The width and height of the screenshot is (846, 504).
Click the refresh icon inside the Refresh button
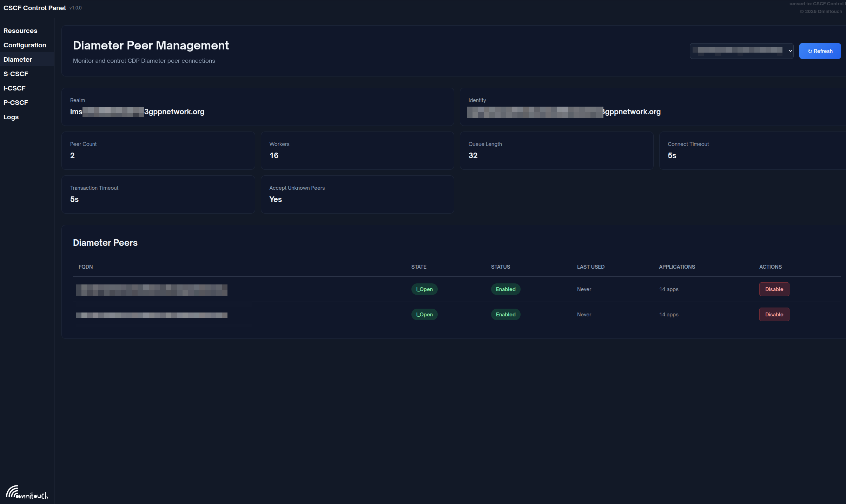pos(810,51)
